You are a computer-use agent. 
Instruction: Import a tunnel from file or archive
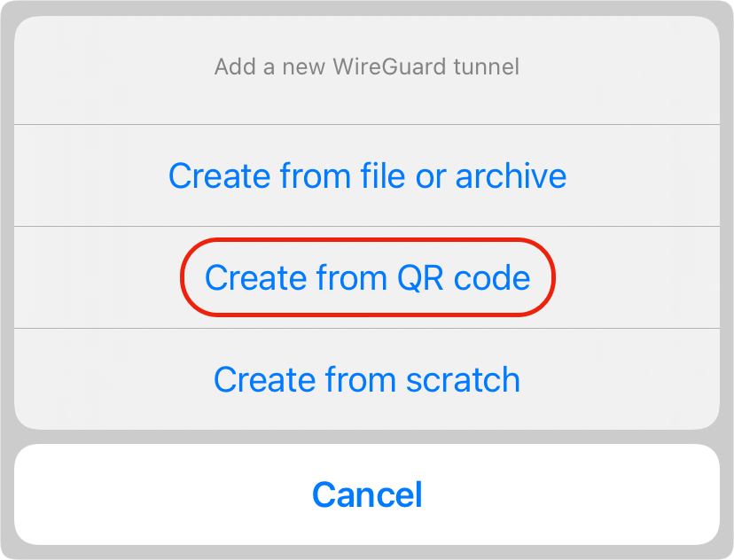click(367, 175)
